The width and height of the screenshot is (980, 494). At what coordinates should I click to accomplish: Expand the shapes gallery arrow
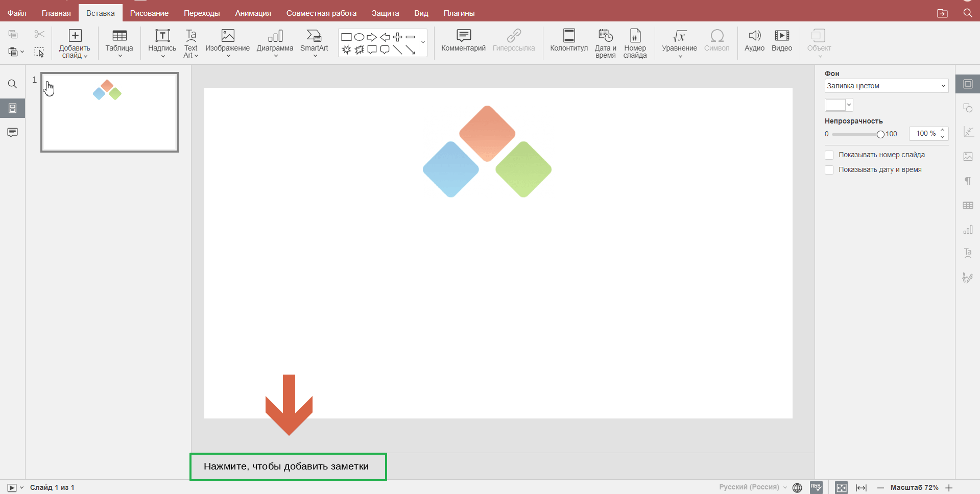423,42
